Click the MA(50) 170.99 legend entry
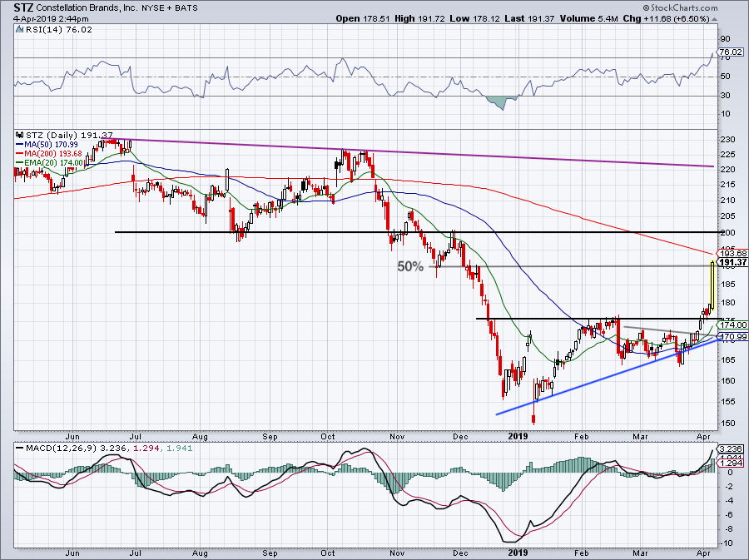 click(x=47, y=144)
